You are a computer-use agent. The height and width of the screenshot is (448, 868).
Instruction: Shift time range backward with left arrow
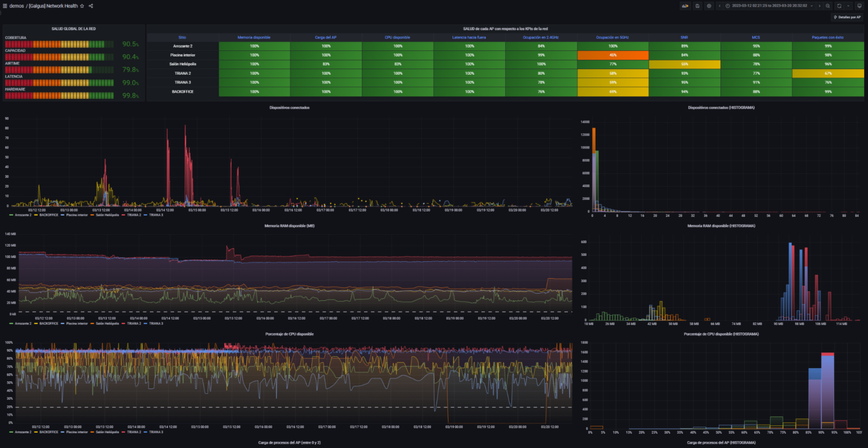pyautogui.click(x=719, y=6)
